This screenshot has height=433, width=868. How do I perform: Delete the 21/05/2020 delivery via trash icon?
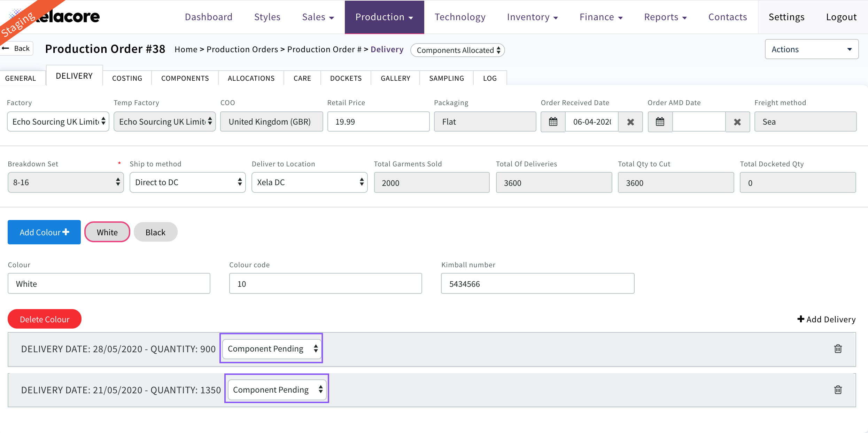(x=838, y=390)
